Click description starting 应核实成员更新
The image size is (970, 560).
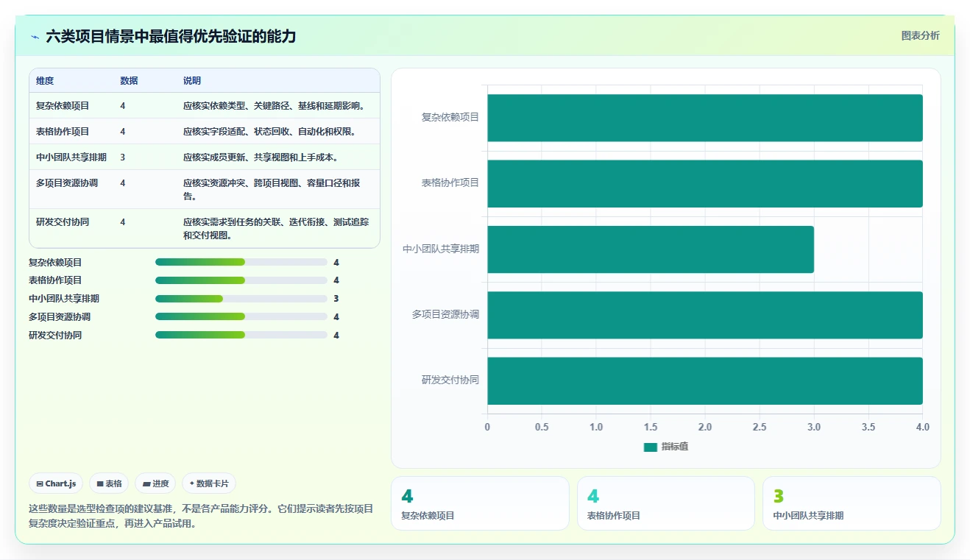click(x=261, y=157)
